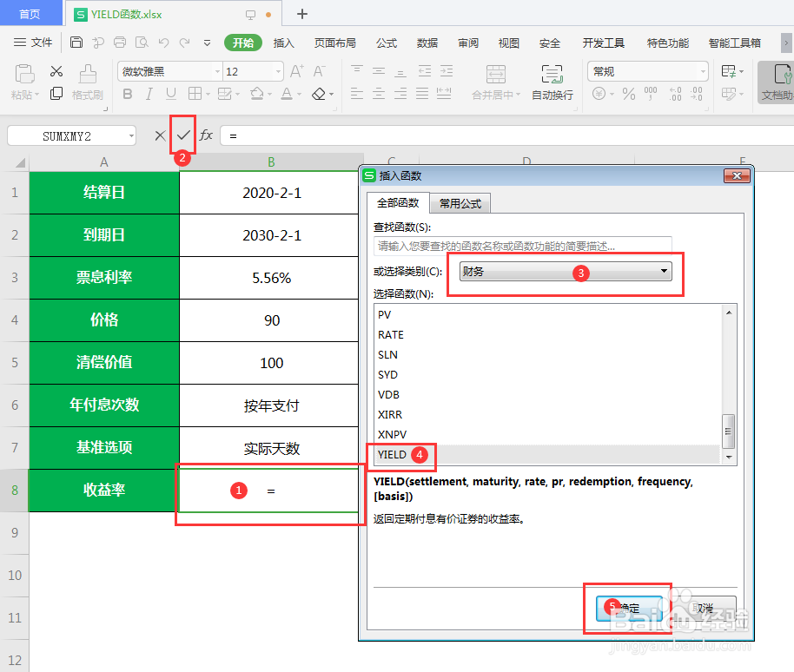Click the font color A icon
Screen dimensions: 794x672
287,94
